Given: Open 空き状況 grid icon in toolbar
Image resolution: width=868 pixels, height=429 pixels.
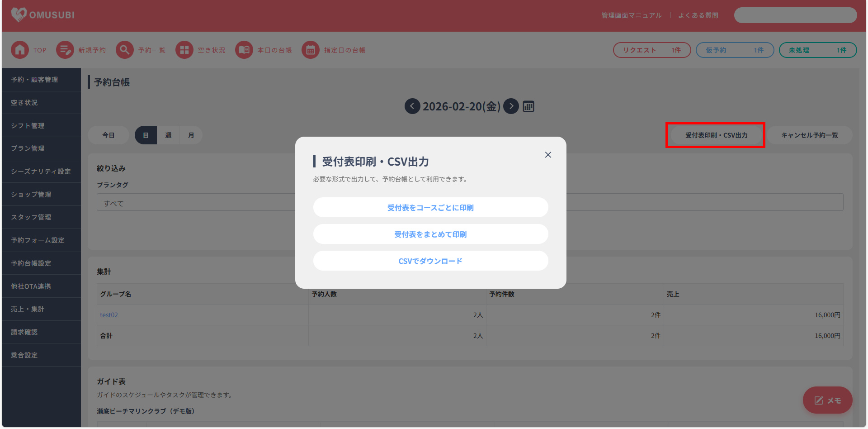Looking at the screenshot, I should pyautogui.click(x=184, y=50).
